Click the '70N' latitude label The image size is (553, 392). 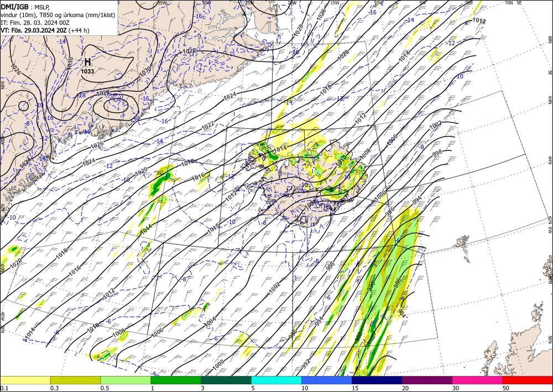click(509, 2)
